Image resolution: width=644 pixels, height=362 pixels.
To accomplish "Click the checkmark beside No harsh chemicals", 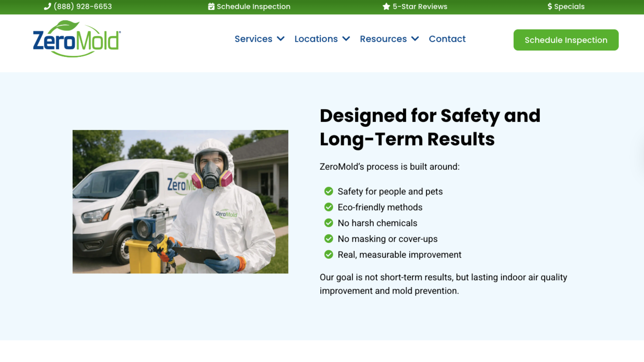I will [329, 223].
